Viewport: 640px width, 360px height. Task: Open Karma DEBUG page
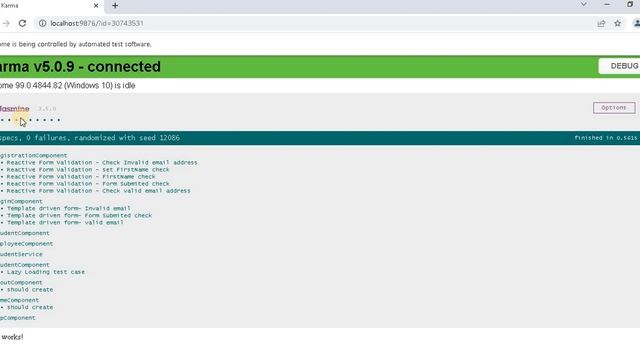pos(620,66)
